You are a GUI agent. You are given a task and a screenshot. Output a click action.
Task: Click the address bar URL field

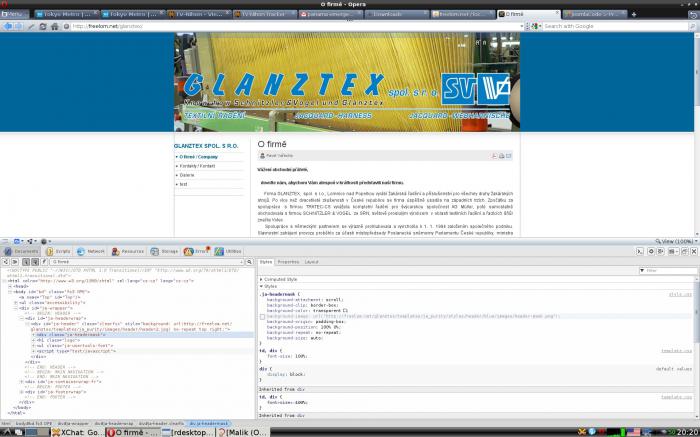tap(295, 26)
